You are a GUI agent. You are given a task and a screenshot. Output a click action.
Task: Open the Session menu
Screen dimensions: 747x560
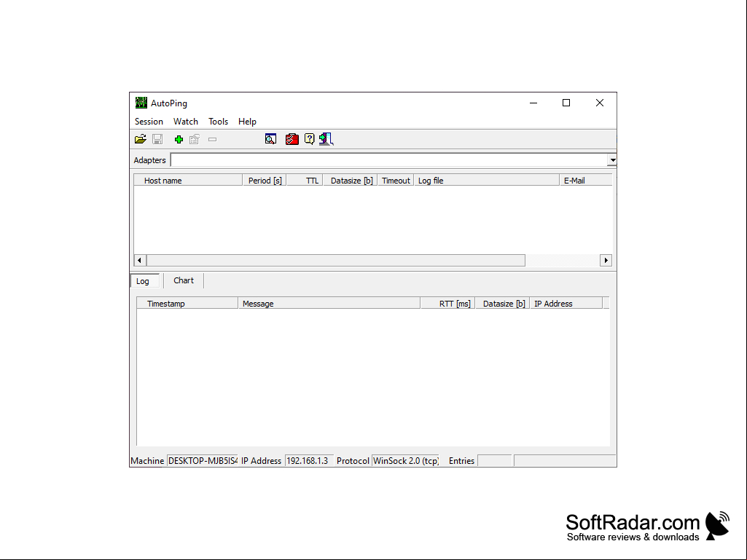(149, 122)
